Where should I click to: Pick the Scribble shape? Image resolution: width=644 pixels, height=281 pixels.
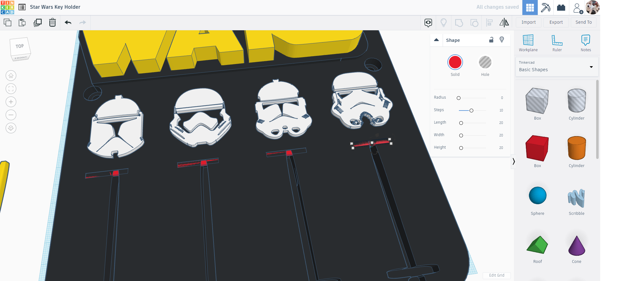click(576, 198)
